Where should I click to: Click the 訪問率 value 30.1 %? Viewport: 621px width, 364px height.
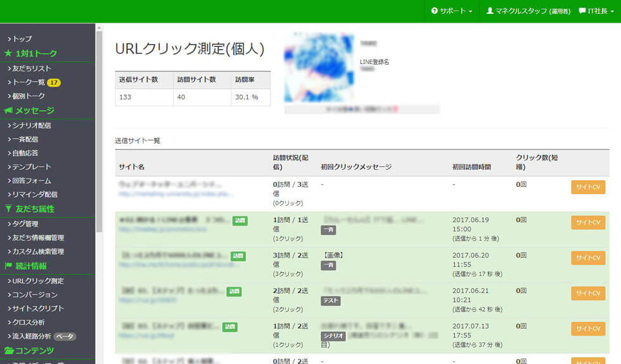246,97
